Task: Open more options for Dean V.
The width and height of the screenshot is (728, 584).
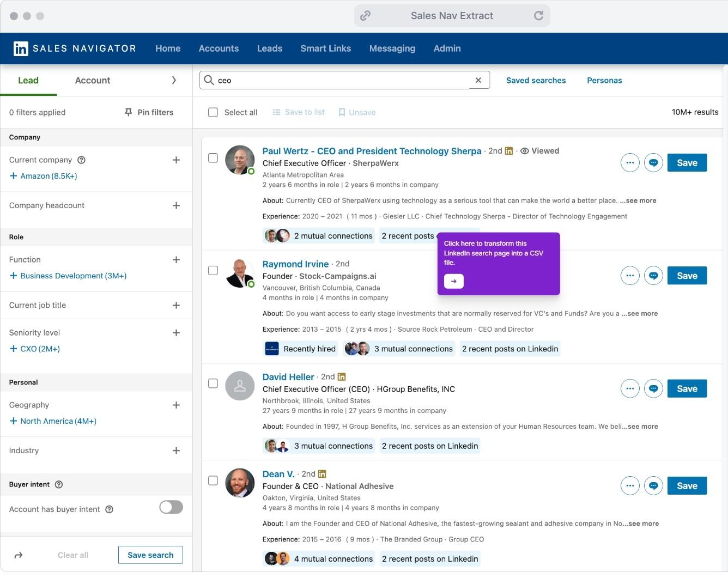Action: tap(630, 486)
